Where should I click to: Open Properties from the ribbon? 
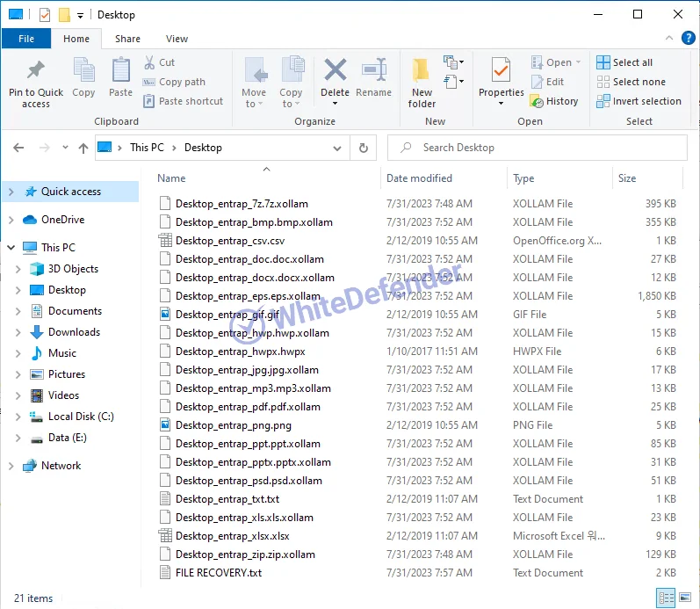501,77
